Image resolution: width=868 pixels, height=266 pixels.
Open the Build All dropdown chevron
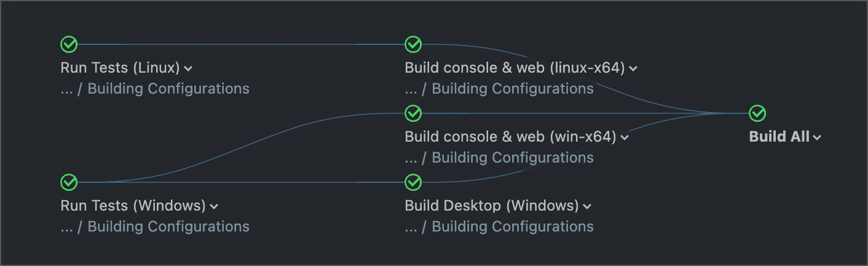[x=817, y=137]
